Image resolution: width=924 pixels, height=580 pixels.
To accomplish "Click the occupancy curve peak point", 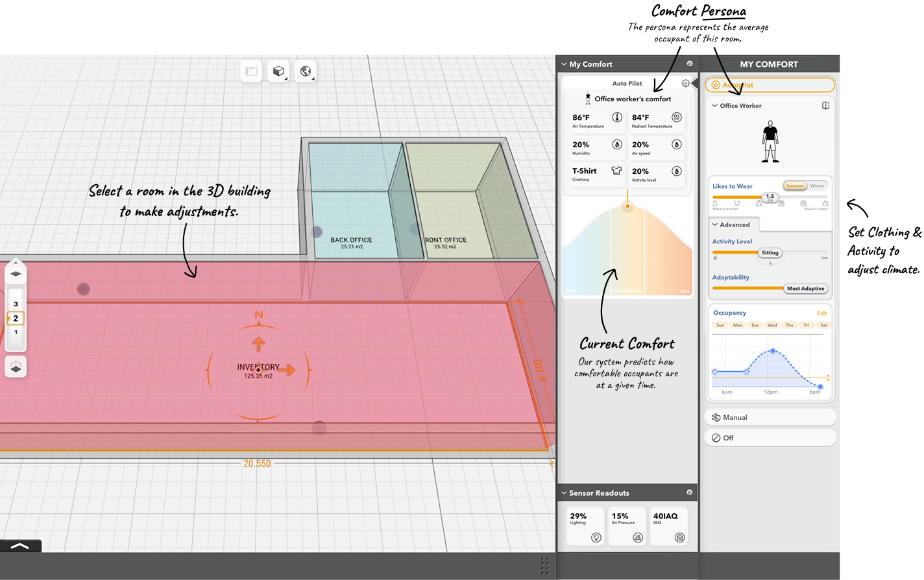I will [773, 351].
